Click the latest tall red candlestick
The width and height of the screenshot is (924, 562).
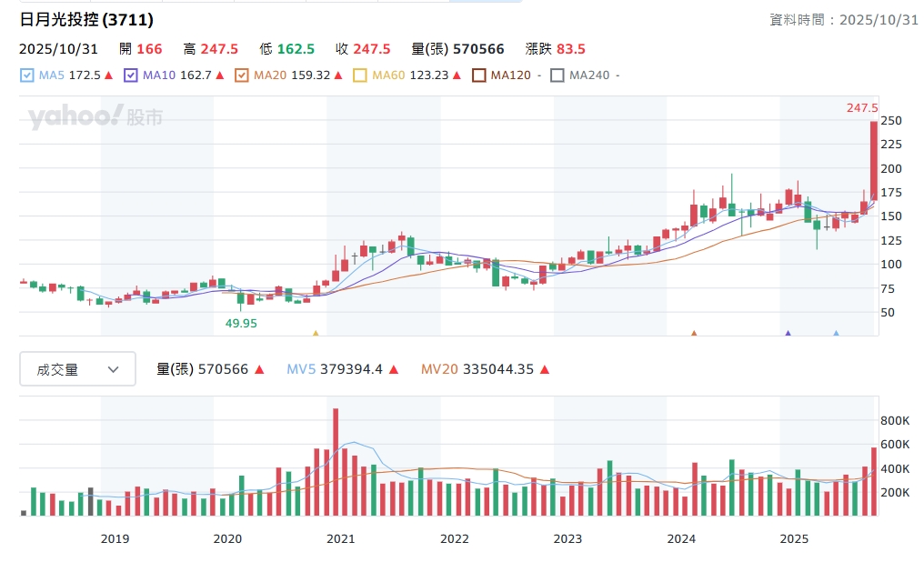point(874,159)
